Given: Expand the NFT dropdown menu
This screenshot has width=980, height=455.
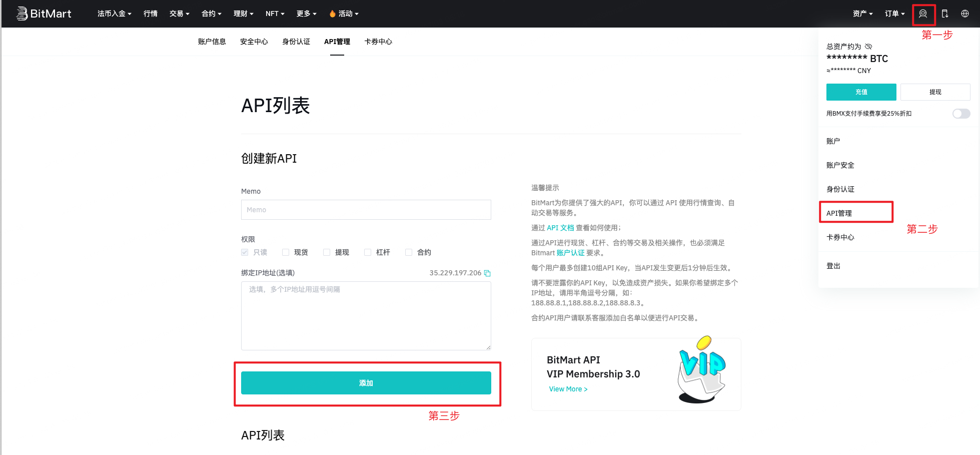Looking at the screenshot, I should tap(275, 14).
